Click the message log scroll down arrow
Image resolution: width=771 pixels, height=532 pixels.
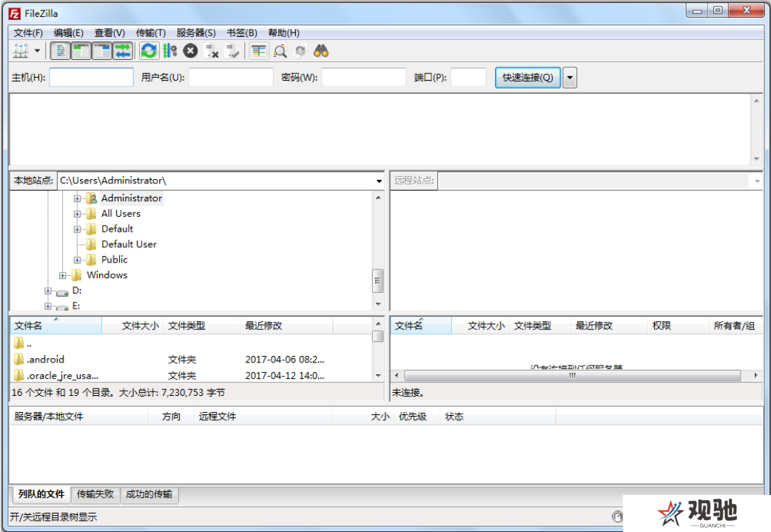point(756,159)
